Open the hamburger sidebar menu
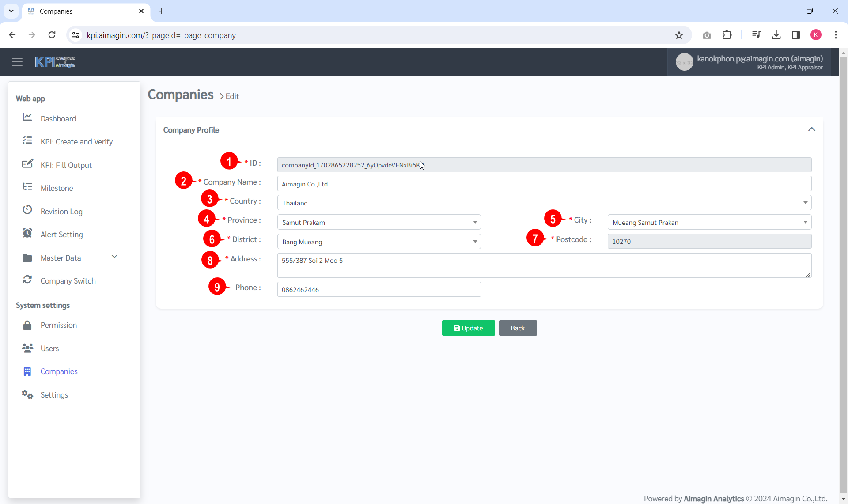 tap(17, 62)
